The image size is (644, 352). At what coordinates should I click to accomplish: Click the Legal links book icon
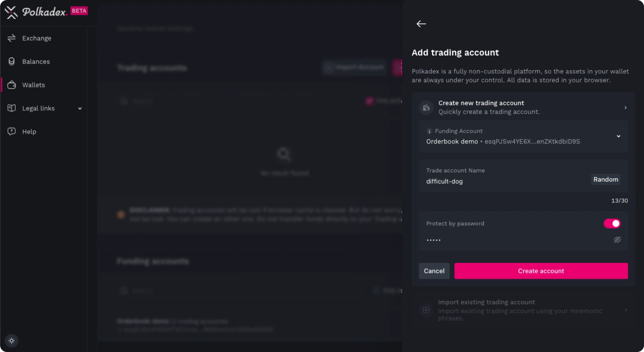[11, 109]
